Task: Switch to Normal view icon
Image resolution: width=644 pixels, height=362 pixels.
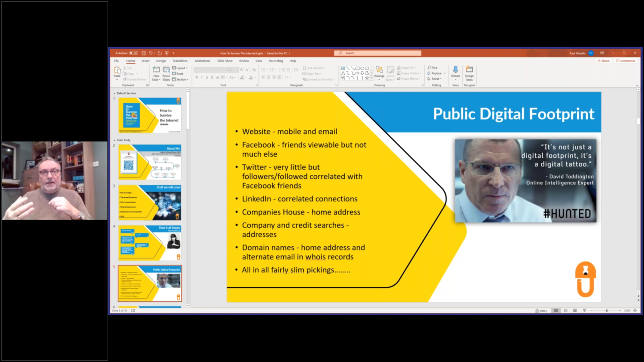Action: pyautogui.click(x=556, y=311)
